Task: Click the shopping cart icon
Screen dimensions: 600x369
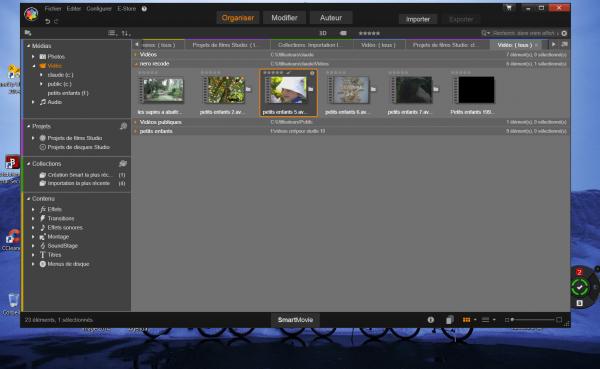Action: pyautogui.click(x=509, y=8)
